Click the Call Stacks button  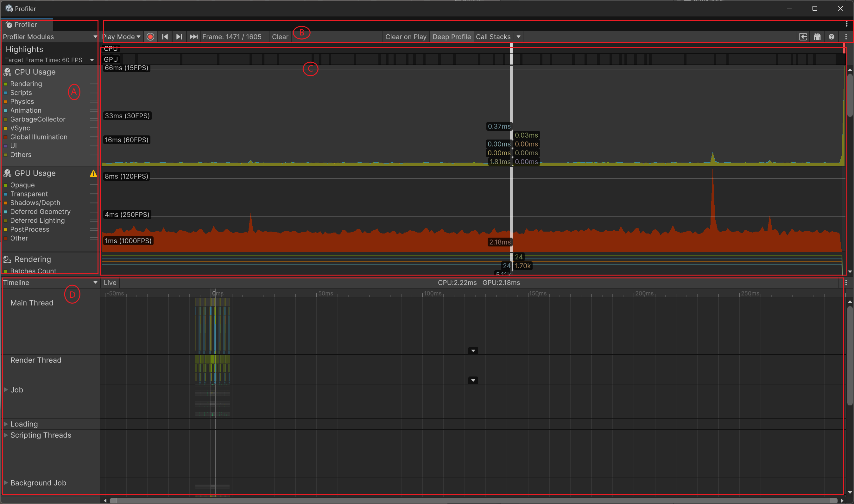(493, 37)
